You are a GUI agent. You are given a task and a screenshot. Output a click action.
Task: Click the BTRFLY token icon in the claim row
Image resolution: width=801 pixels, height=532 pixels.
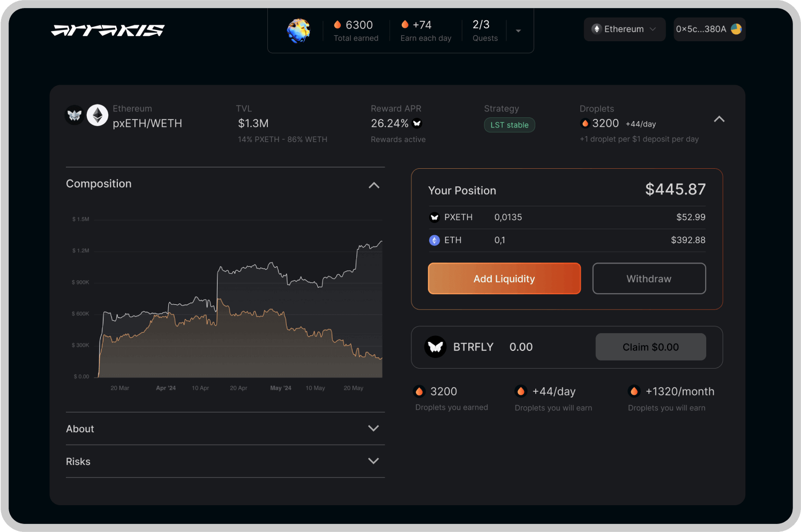435,347
